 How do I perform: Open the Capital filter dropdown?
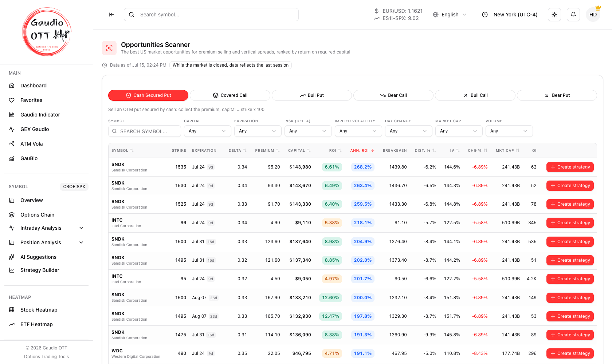pyautogui.click(x=208, y=131)
